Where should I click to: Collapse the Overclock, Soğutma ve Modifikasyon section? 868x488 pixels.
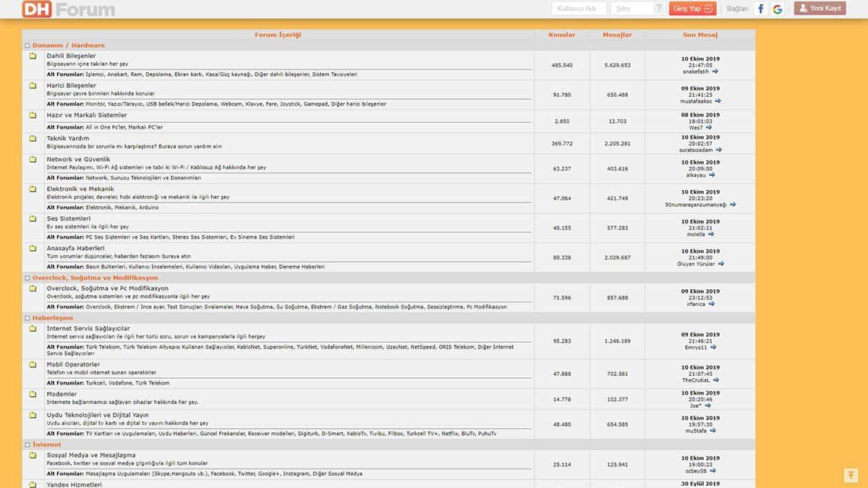(x=27, y=278)
